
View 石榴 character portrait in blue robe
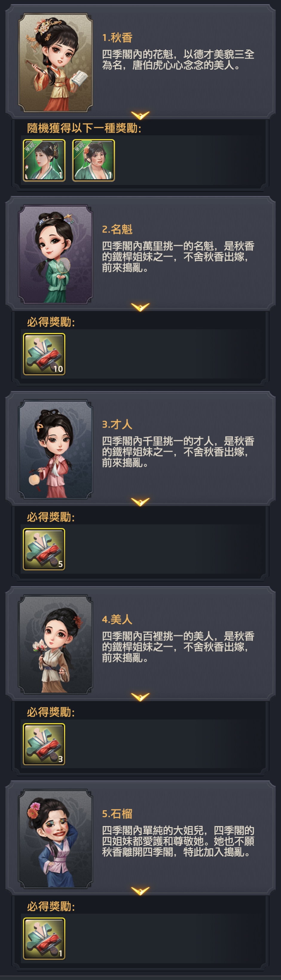[x=56, y=839]
